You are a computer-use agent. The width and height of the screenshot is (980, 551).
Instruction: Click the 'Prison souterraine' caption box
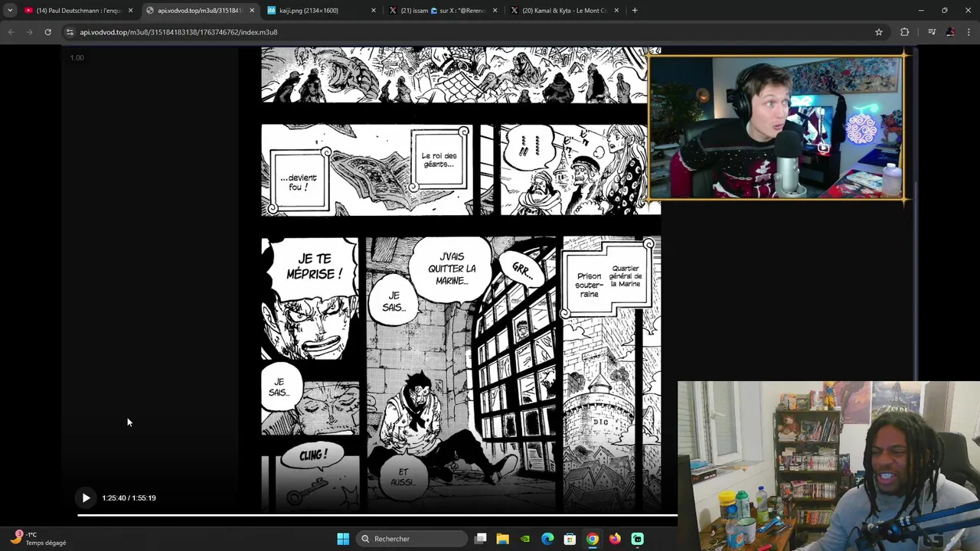pyautogui.click(x=589, y=285)
